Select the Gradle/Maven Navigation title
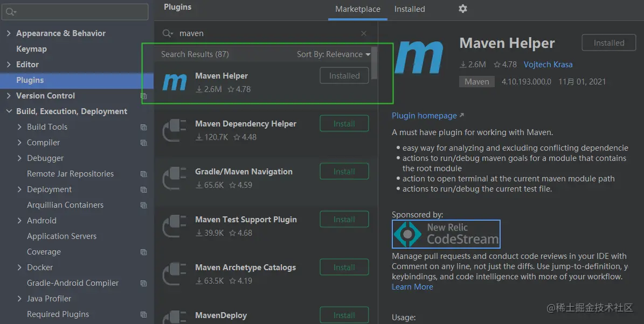 pos(244,172)
